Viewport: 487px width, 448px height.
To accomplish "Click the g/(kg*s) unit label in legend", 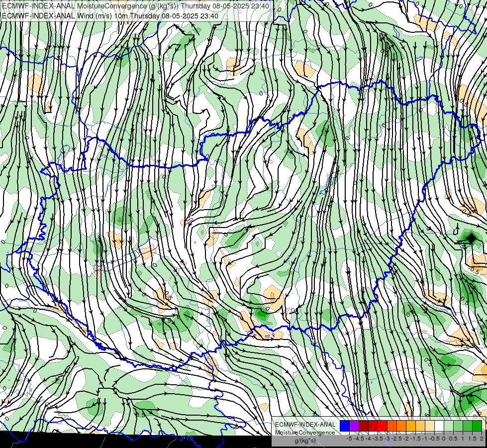I will 305,441.
